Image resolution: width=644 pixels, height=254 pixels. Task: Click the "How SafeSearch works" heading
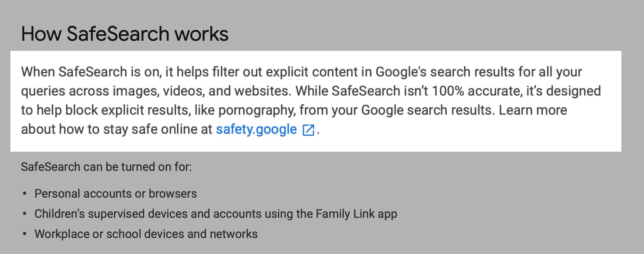click(x=125, y=34)
